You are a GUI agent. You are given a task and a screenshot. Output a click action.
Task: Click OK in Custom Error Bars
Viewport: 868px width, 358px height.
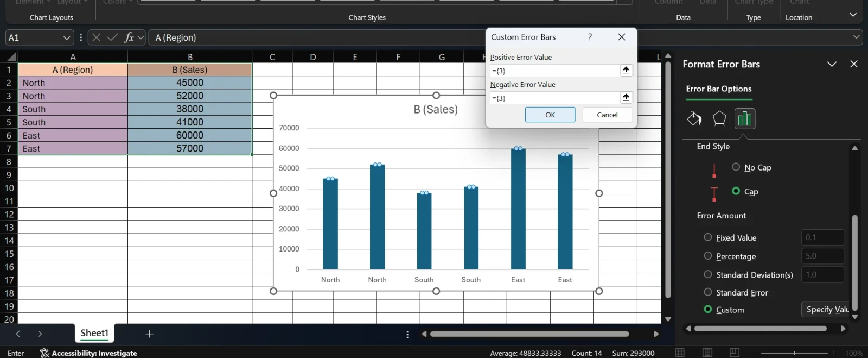(550, 115)
